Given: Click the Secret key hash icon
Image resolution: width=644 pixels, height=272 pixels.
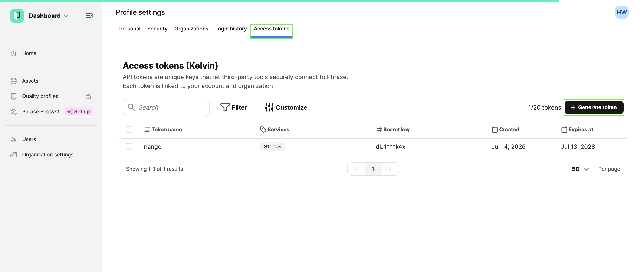Looking at the screenshot, I should [x=379, y=130].
